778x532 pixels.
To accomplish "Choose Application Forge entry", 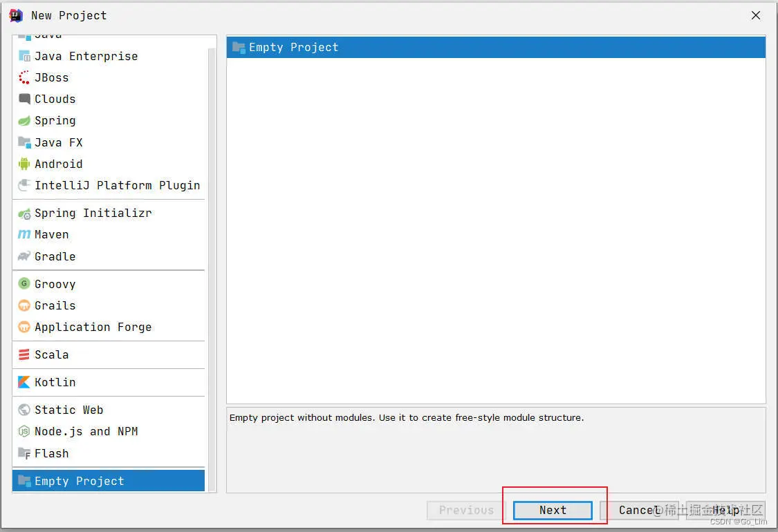I will click(x=108, y=327).
